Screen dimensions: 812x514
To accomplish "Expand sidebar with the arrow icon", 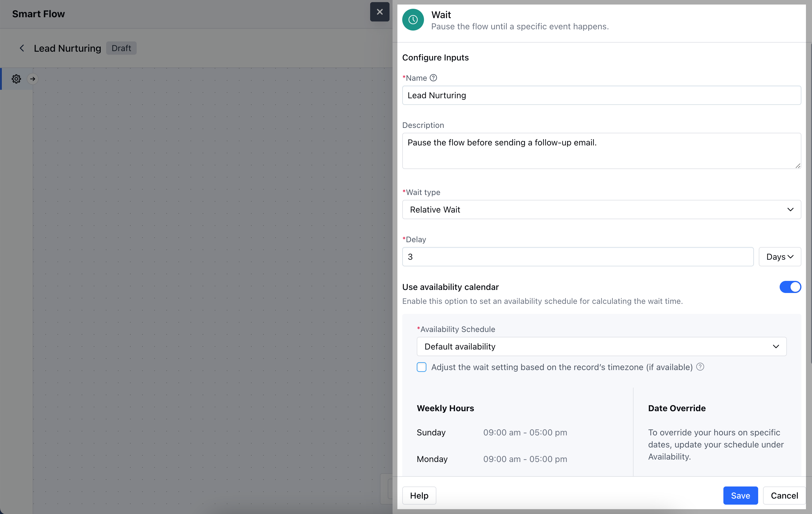I will tap(33, 79).
